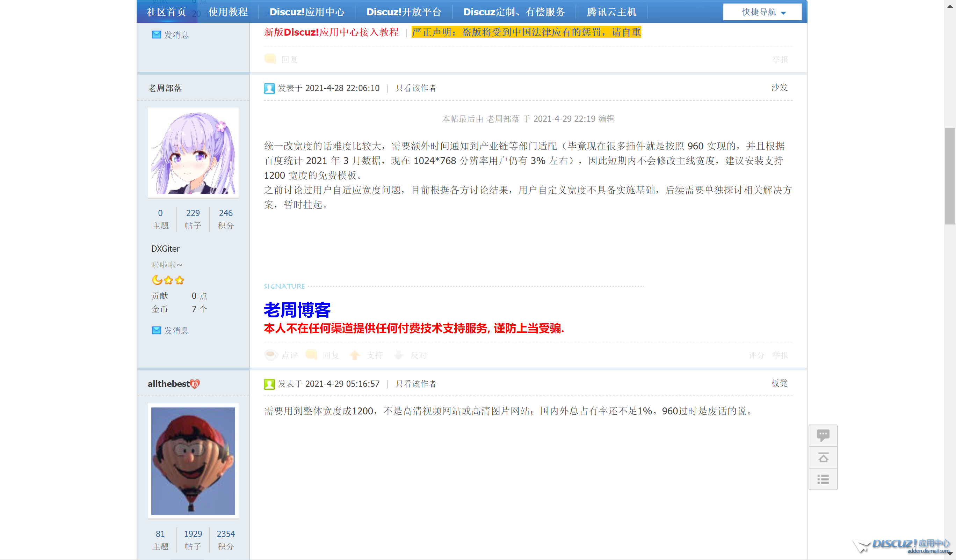
Task: Click the 板凳 floor label
Action: tap(780, 383)
